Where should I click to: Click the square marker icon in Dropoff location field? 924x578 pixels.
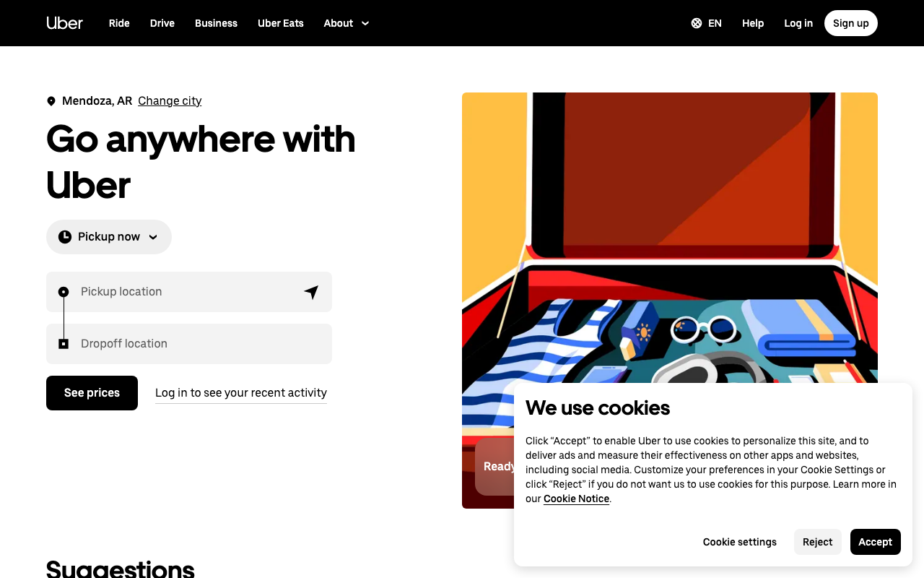point(64,343)
